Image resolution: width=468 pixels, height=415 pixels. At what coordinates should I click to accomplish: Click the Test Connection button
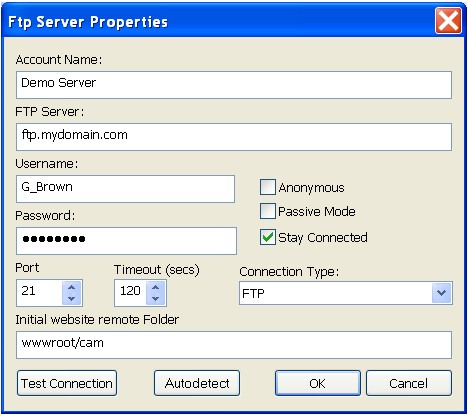pos(67,383)
